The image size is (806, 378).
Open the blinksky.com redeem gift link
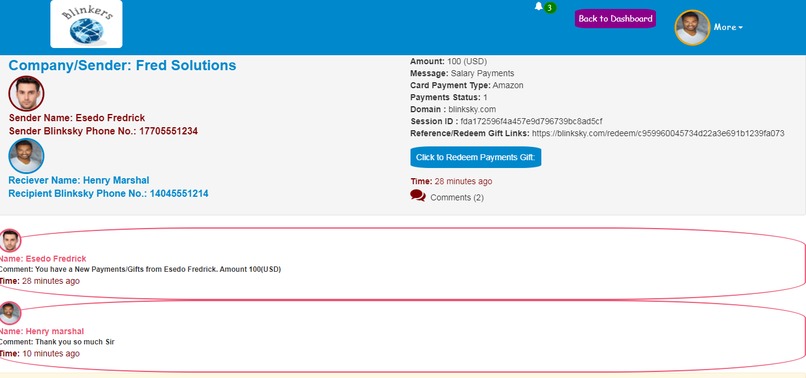pyautogui.click(x=658, y=133)
